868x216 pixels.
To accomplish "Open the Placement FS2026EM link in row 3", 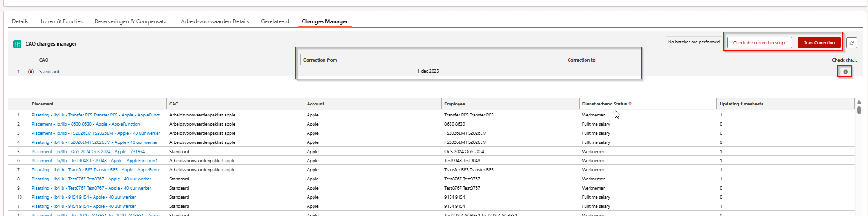I will [x=96, y=133].
